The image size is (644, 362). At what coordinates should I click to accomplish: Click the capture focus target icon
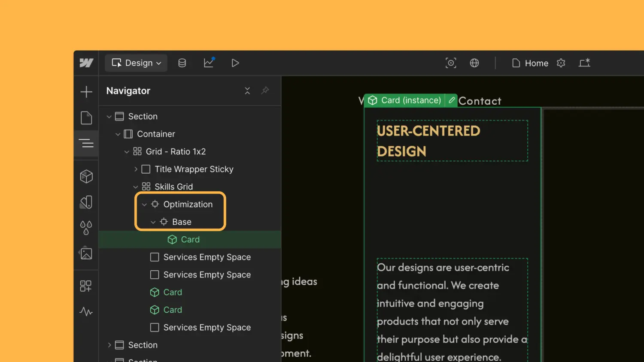[x=451, y=63]
